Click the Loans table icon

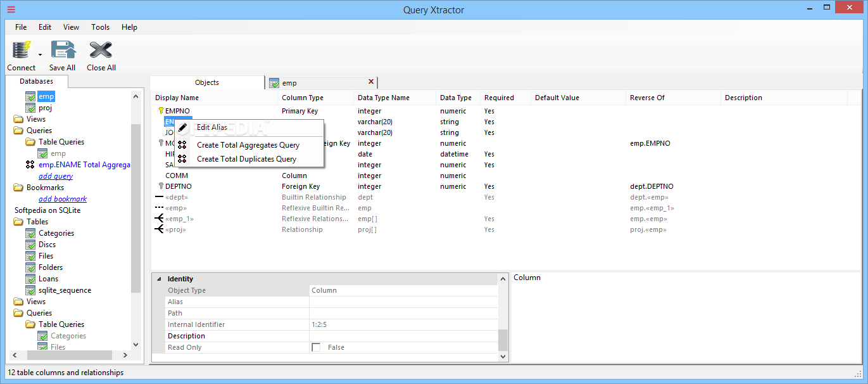(30, 279)
